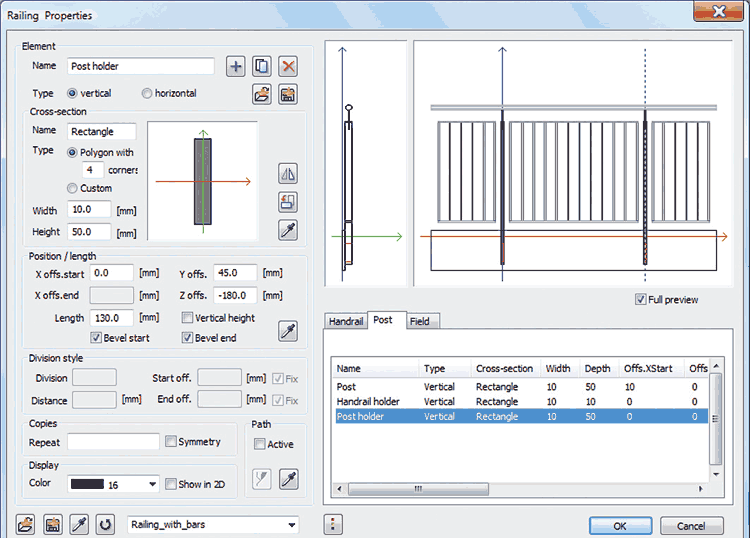Switch to the Handrail tab
This screenshot has width=750, height=538.
(x=346, y=321)
